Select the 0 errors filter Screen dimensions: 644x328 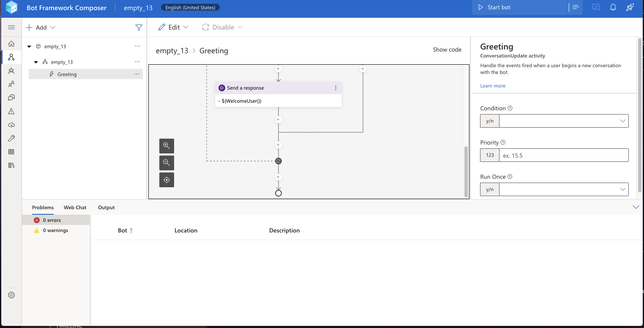pos(56,220)
